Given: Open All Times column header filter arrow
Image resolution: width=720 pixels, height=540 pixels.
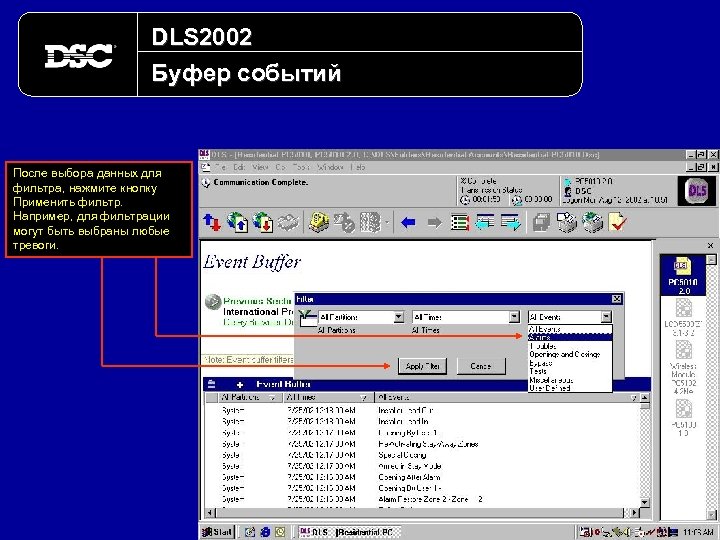Looking at the screenshot, I should click(x=364, y=398).
